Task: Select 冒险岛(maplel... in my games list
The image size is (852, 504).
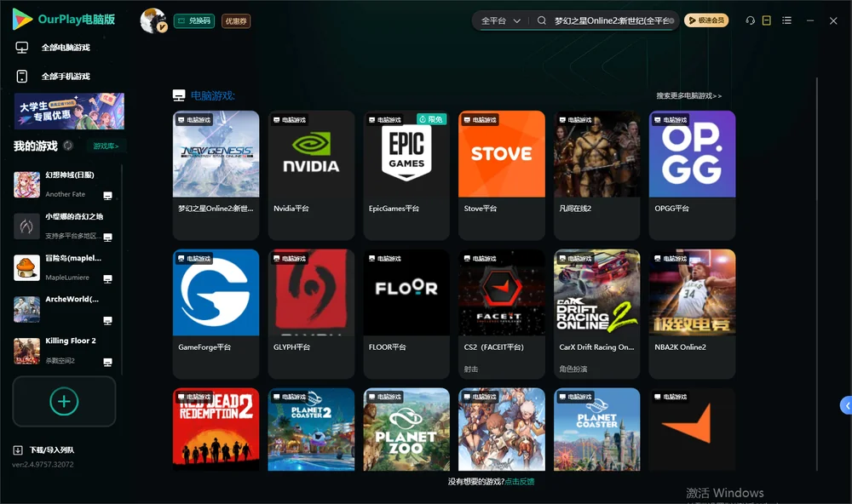Action: tap(63, 267)
